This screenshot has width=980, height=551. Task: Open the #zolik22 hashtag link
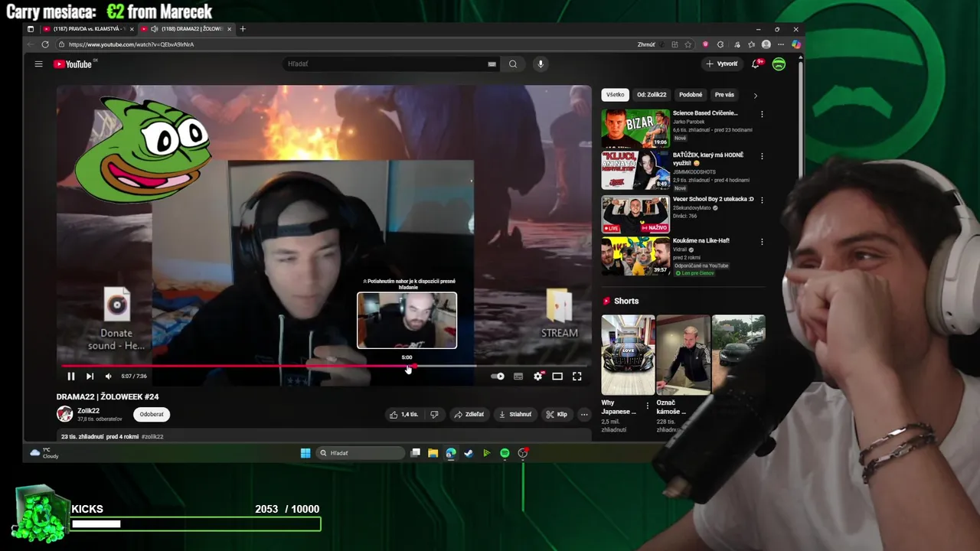click(152, 436)
